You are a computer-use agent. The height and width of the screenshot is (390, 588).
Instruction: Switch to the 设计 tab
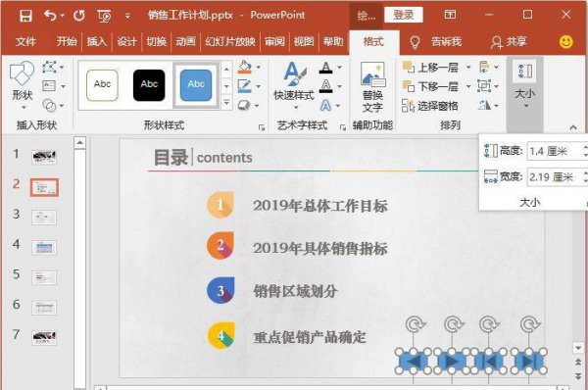[126, 41]
